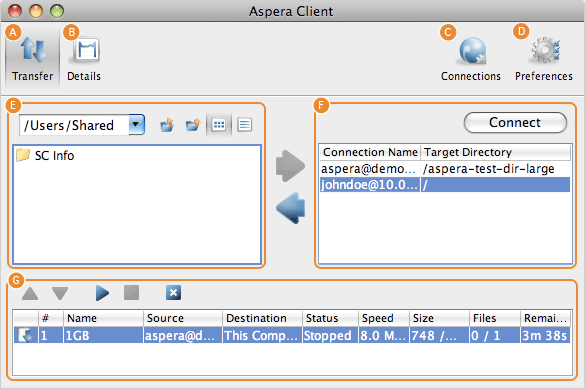585x389 pixels.
Task: Click the Files column header
Action: point(495,318)
